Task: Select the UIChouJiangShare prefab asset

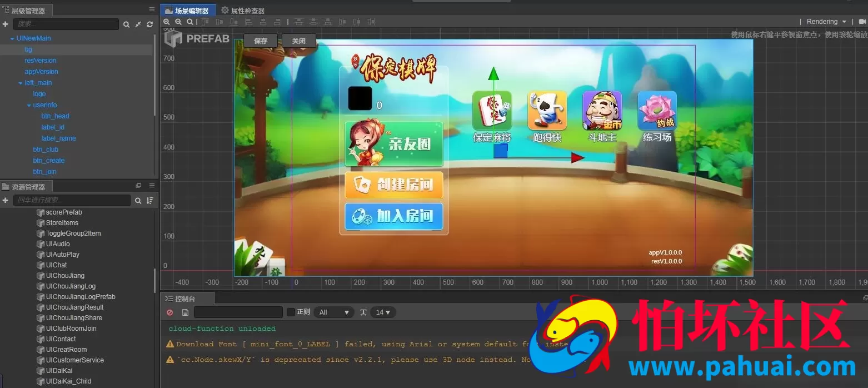Action: [69, 318]
